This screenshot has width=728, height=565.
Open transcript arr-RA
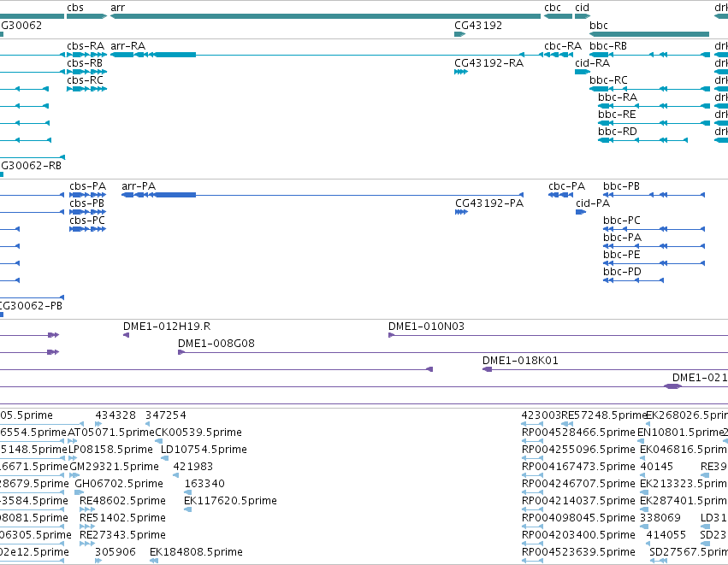(x=127, y=46)
